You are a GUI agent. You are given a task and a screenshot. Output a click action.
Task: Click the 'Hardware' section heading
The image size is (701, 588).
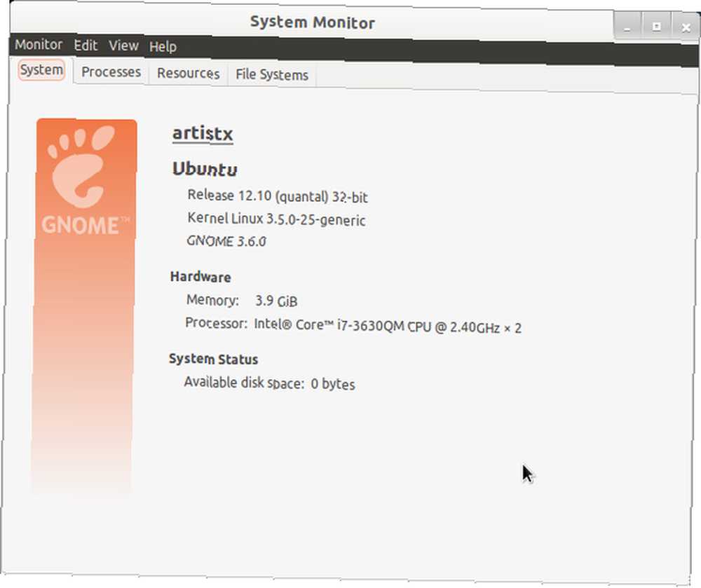click(200, 277)
